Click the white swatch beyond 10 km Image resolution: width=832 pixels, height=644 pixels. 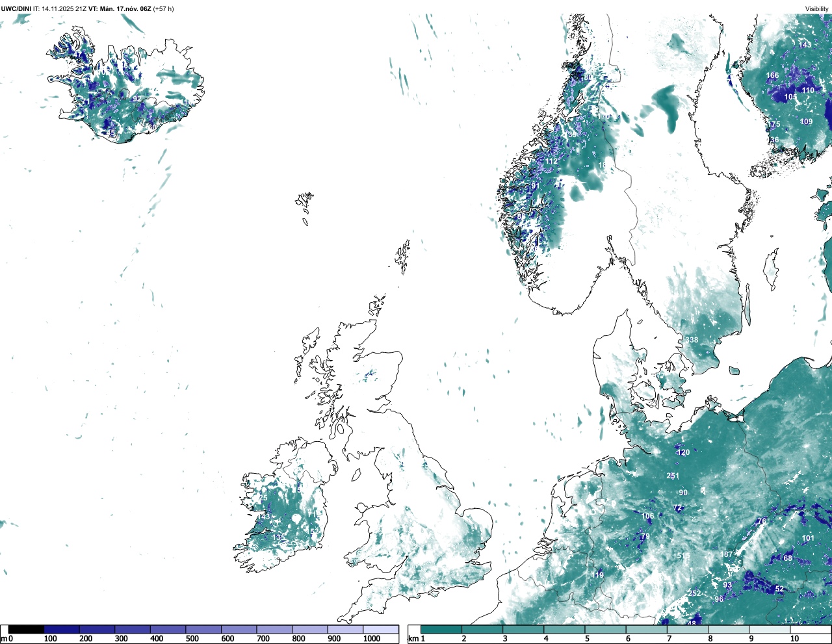[x=809, y=629]
